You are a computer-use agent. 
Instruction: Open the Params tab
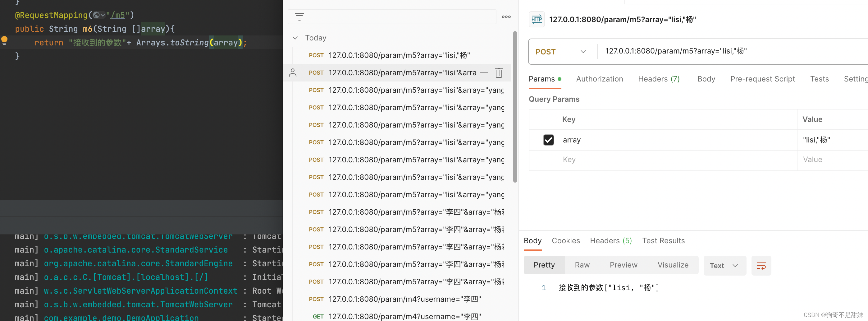click(x=545, y=79)
